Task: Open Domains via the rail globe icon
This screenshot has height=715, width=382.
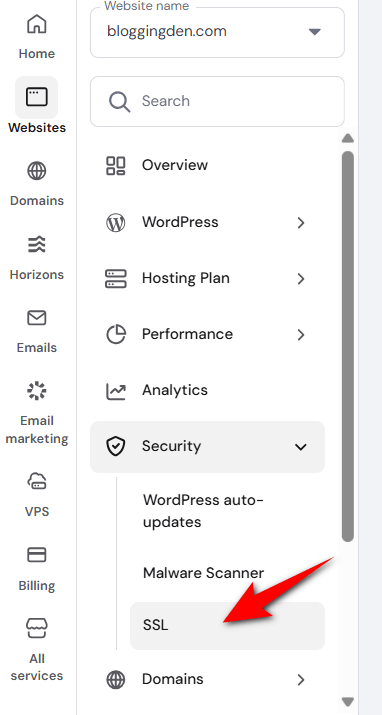Action: click(36, 171)
